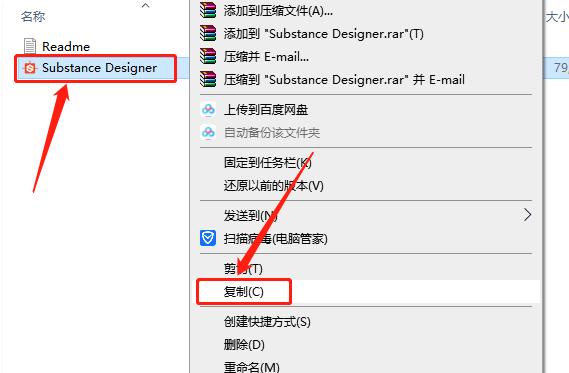Click the sort arrow above 名称 column
The image size is (569, 373).
(x=146, y=5)
